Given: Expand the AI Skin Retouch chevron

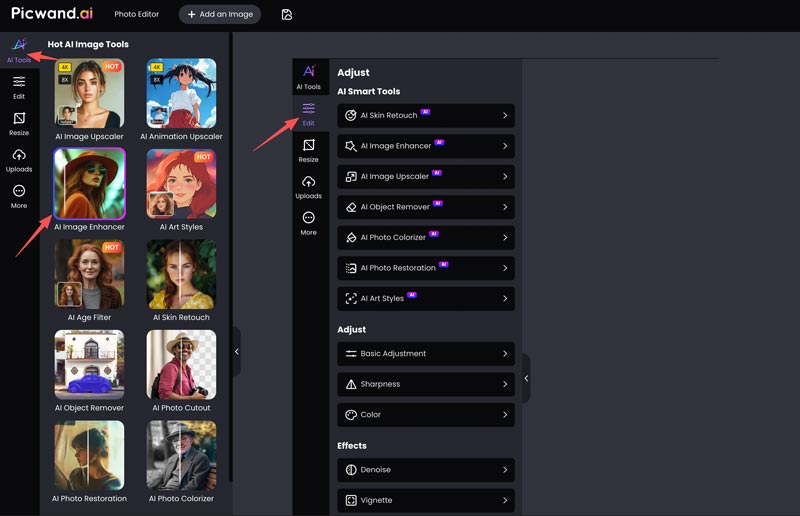Looking at the screenshot, I should (505, 115).
